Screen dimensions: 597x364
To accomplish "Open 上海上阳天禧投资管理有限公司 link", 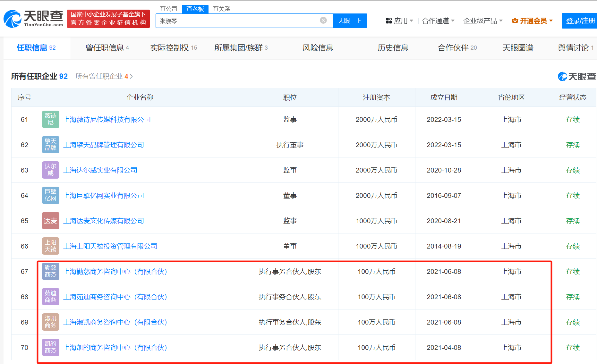I will [110, 246].
